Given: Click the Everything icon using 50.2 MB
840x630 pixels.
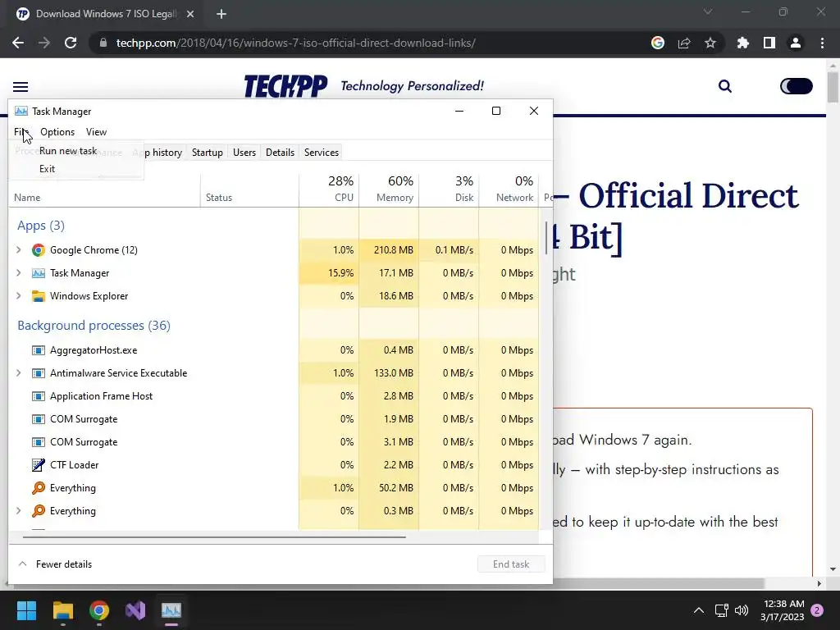Looking at the screenshot, I should [38, 488].
